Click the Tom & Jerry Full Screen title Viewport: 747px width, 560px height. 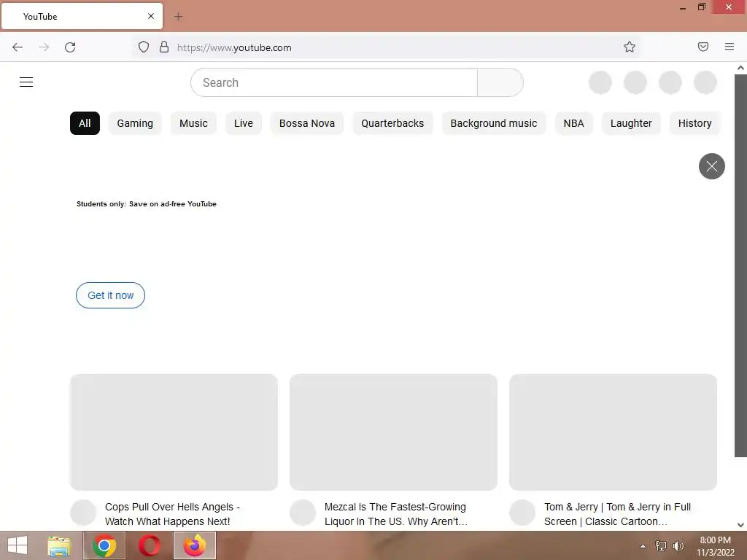tap(617, 514)
